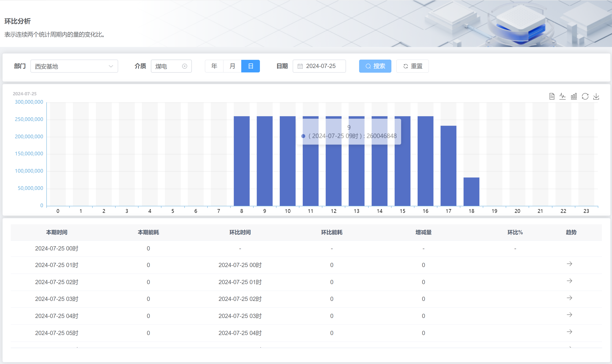Restore the chart with refresh icon
The width and height of the screenshot is (612, 364).
pyautogui.click(x=585, y=96)
